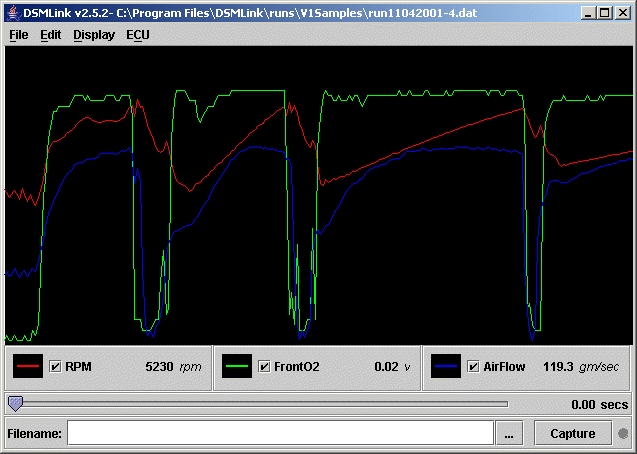637x454 pixels.
Task: Focus the Filename text field
Action: (280, 433)
